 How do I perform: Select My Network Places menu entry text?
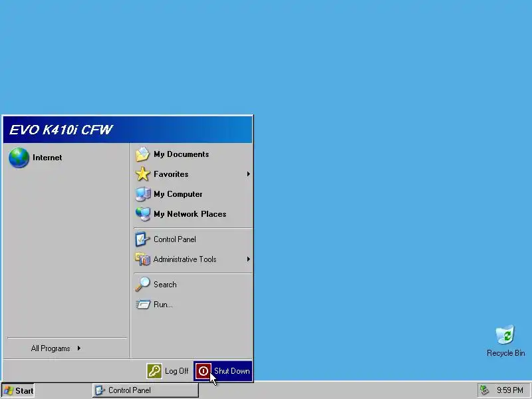click(190, 214)
